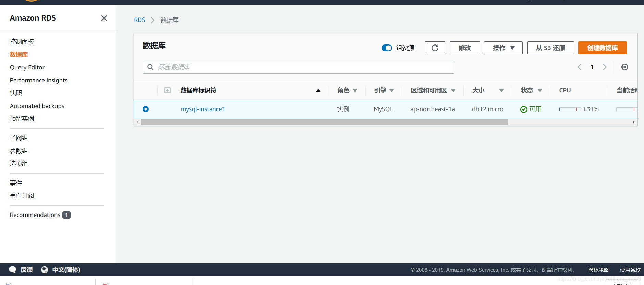Screen dimensions: 644x285
Task: Click the ap-northeast-1a cell
Action: (x=433, y=109)
